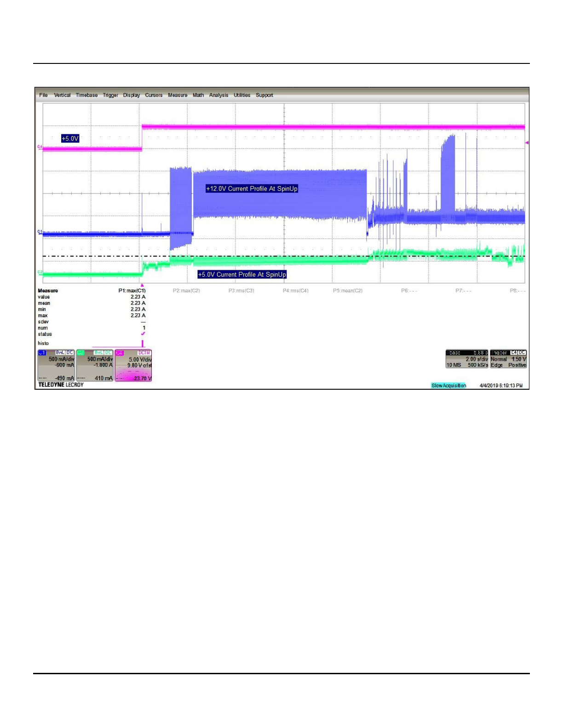Click the C4 ground marker on left edge
The width and height of the screenshot is (563, 728).
click(x=40, y=147)
